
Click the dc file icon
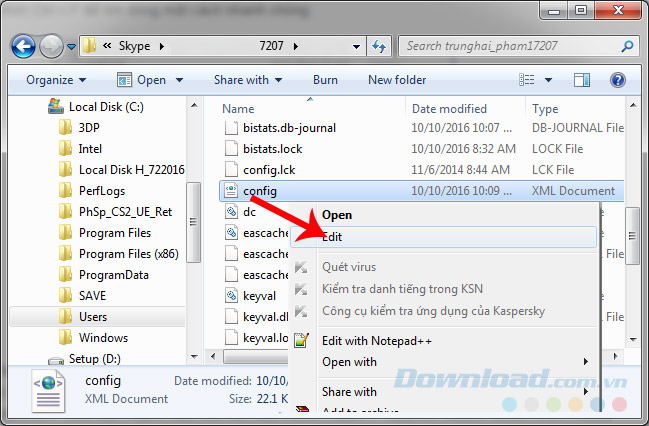click(231, 212)
